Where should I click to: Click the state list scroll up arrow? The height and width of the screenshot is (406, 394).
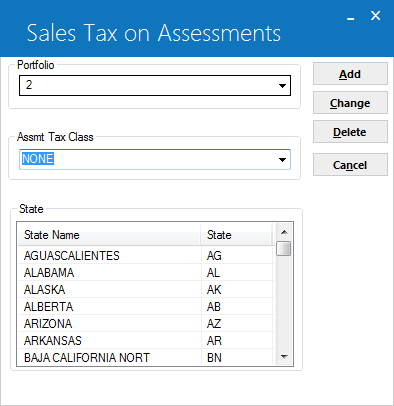(x=284, y=232)
